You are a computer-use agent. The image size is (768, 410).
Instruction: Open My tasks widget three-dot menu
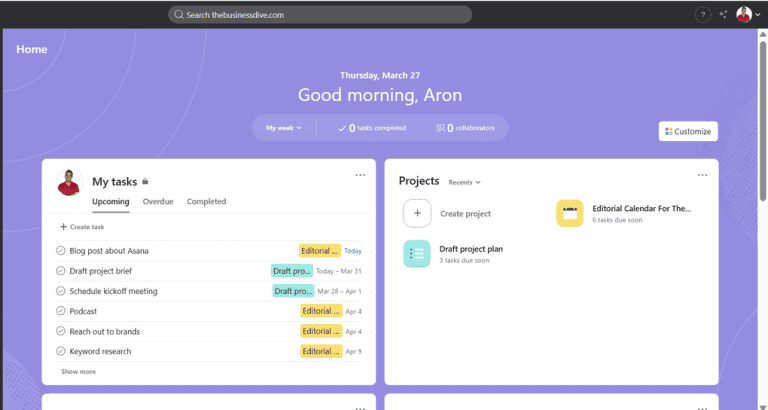coord(360,175)
